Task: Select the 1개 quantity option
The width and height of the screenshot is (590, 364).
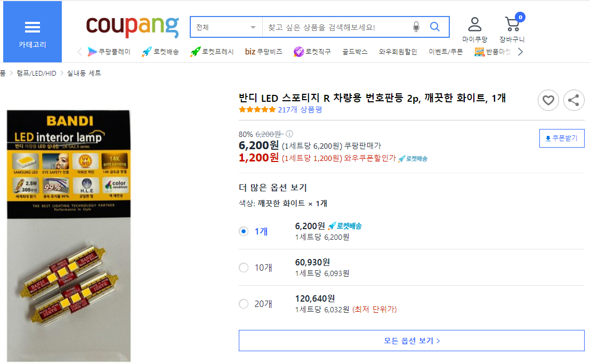Action: (244, 231)
